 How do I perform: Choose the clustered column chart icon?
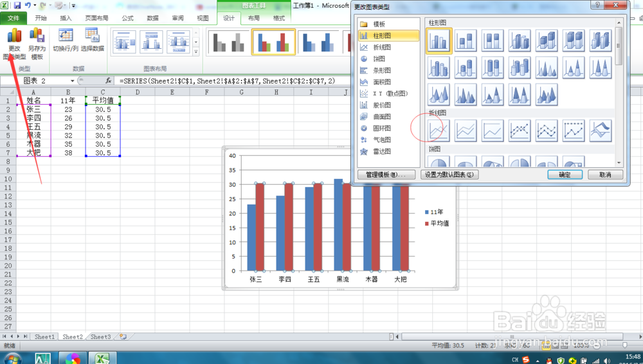pyautogui.click(x=439, y=41)
